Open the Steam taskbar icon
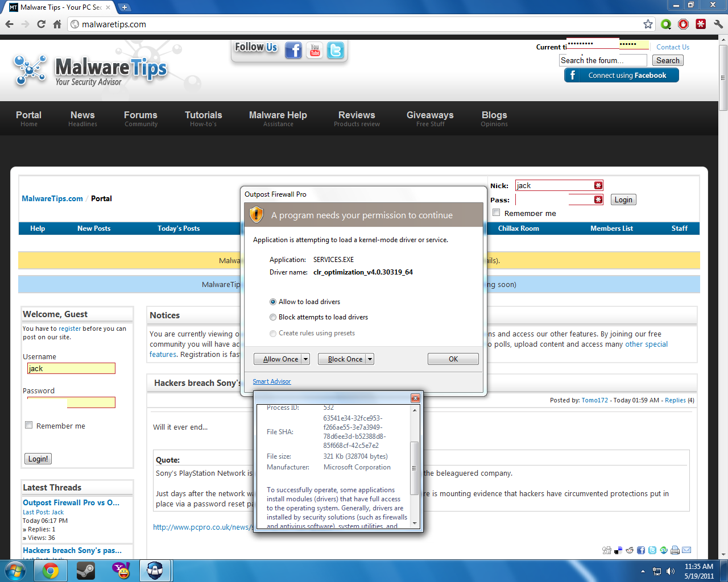Image resolution: width=728 pixels, height=582 pixels. (x=86, y=571)
